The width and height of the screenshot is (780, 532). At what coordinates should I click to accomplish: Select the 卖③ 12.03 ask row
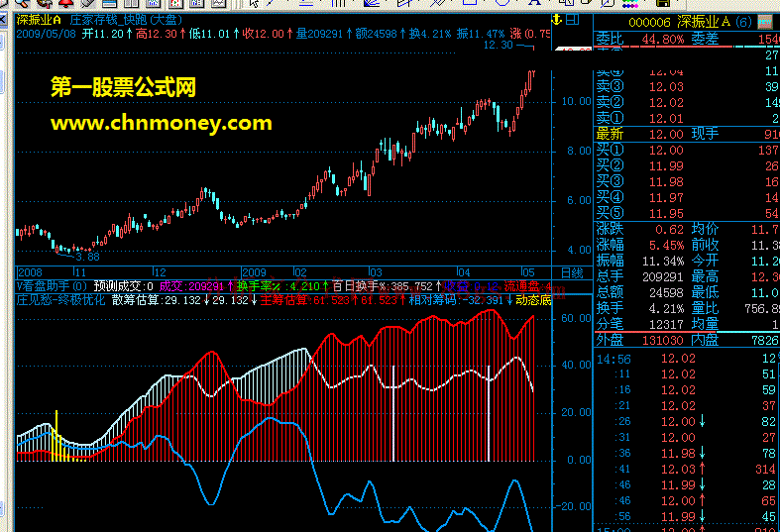pyautogui.click(x=687, y=86)
